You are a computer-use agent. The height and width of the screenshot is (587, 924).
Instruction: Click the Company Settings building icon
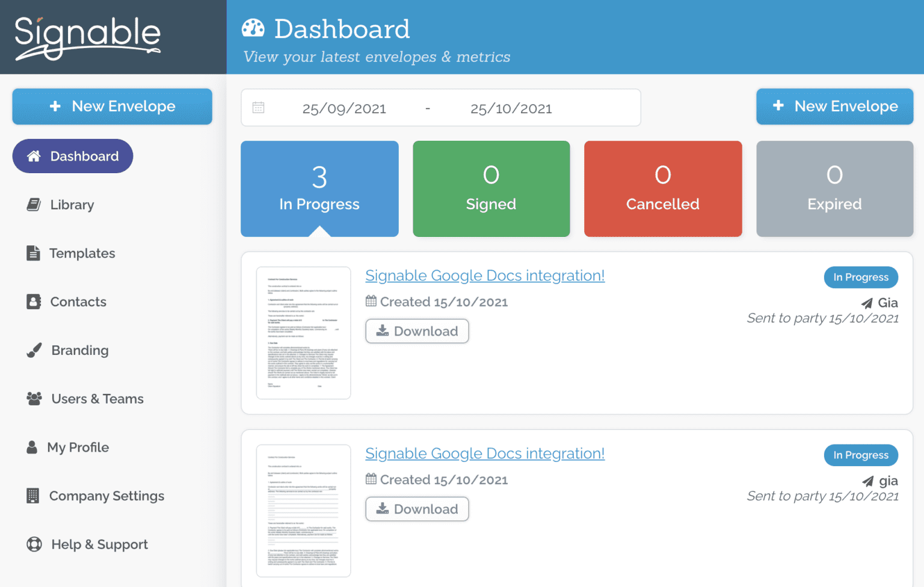[x=33, y=496]
